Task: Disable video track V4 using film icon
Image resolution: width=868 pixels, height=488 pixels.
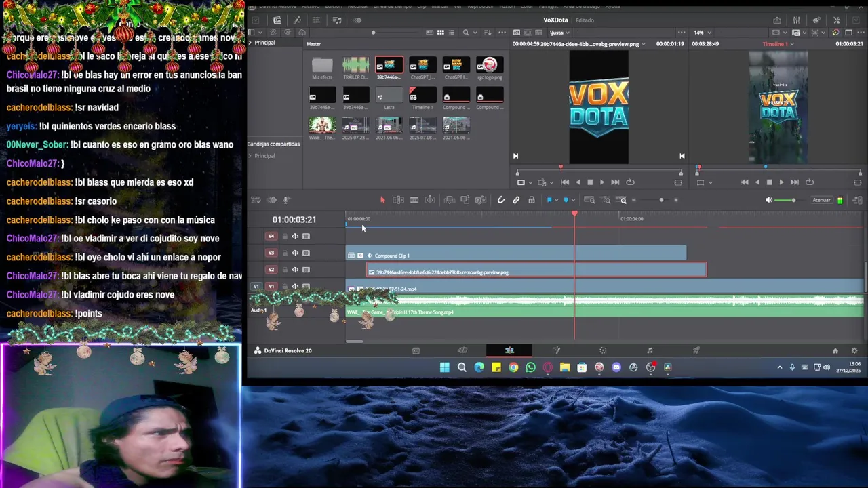Action: [306, 237]
